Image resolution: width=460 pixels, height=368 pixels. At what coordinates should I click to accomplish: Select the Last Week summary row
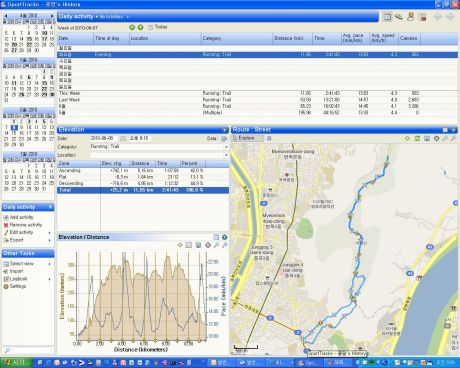click(x=257, y=100)
